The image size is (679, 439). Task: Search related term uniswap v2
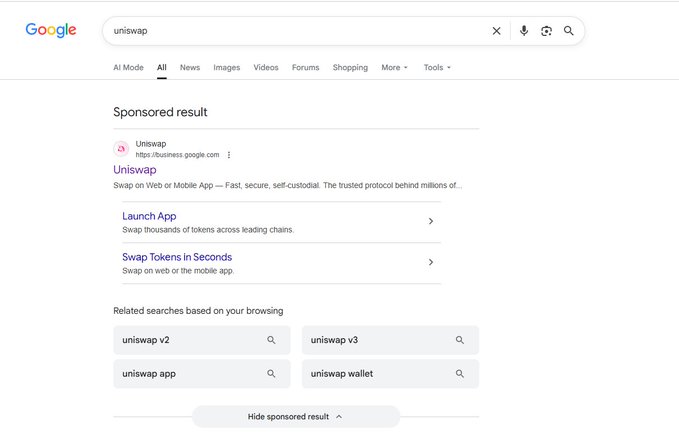point(201,340)
